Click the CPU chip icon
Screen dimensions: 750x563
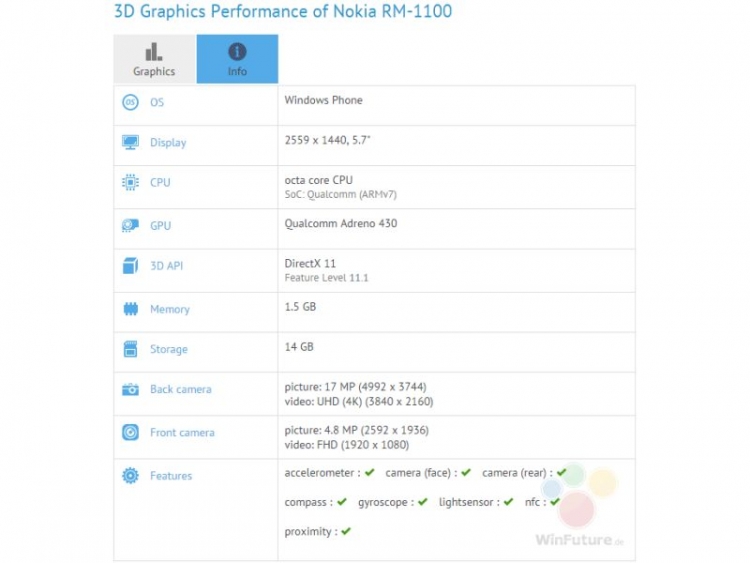130,182
